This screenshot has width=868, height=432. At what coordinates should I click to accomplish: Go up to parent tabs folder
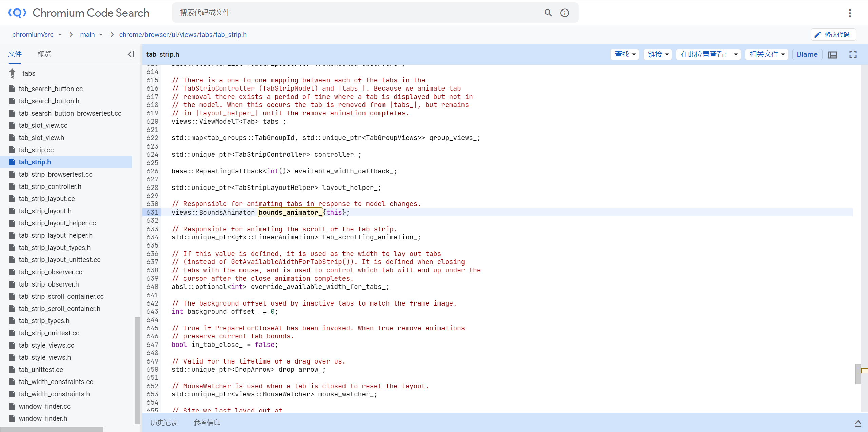(x=13, y=73)
